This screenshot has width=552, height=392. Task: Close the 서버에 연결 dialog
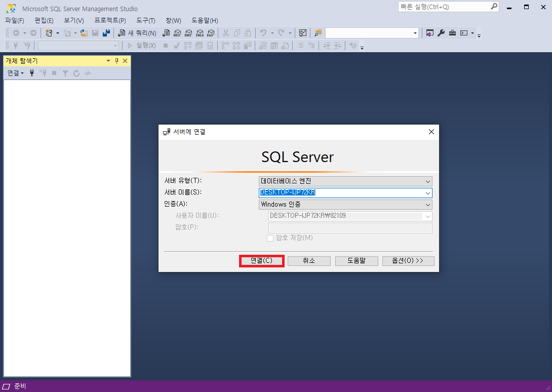click(x=431, y=132)
